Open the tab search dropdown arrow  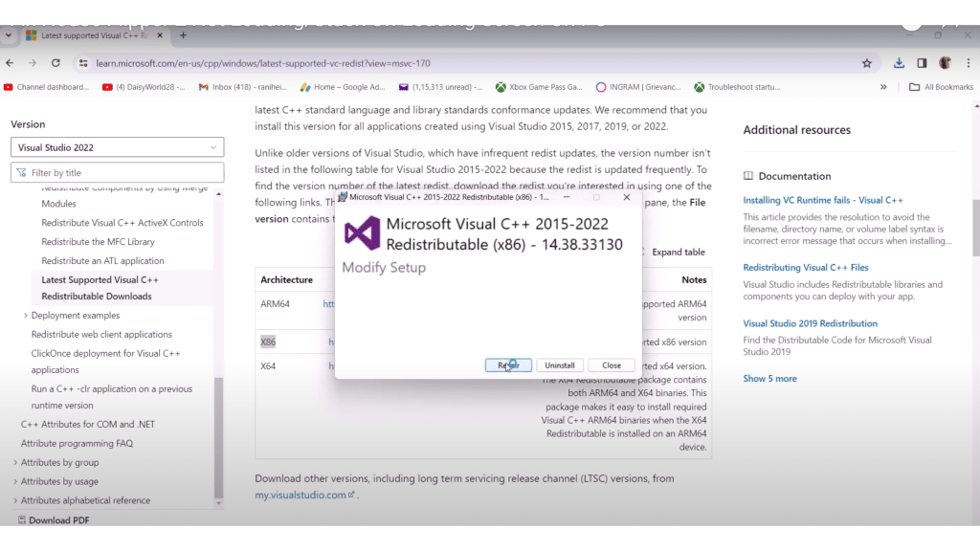pyautogui.click(x=8, y=35)
